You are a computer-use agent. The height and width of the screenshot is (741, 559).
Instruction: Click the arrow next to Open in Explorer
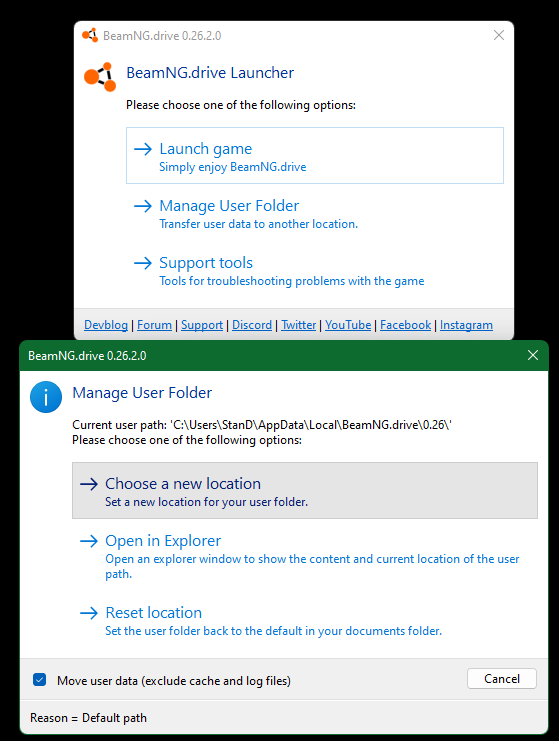tap(89, 541)
